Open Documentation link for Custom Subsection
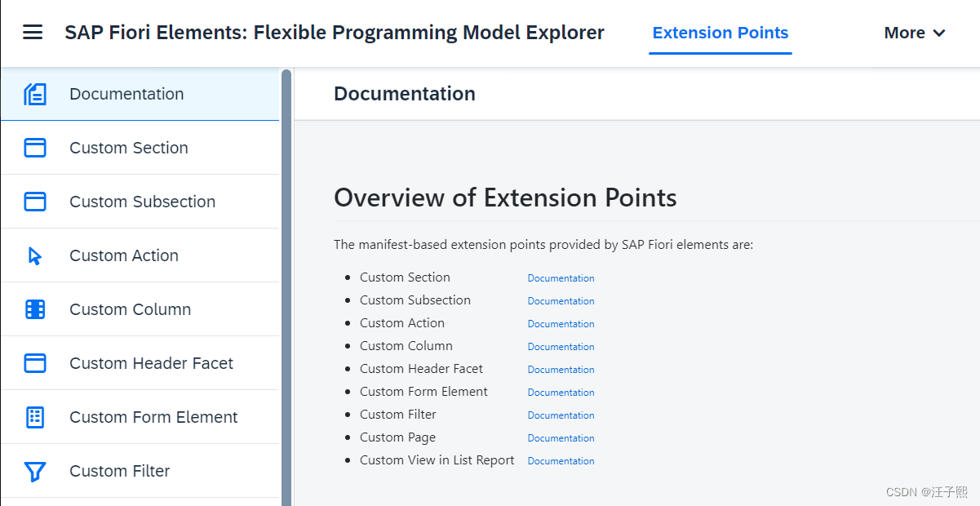This screenshot has height=506, width=980. click(x=561, y=301)
